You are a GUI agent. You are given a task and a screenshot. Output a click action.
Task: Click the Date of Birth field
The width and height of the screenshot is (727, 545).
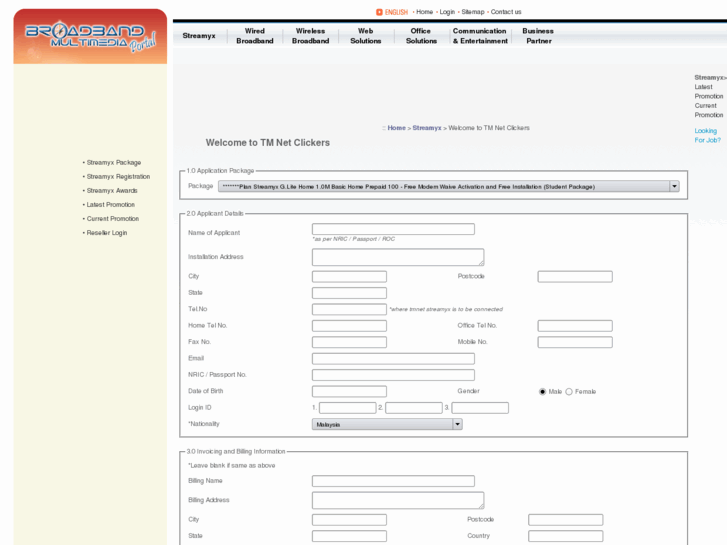[350, 391]
